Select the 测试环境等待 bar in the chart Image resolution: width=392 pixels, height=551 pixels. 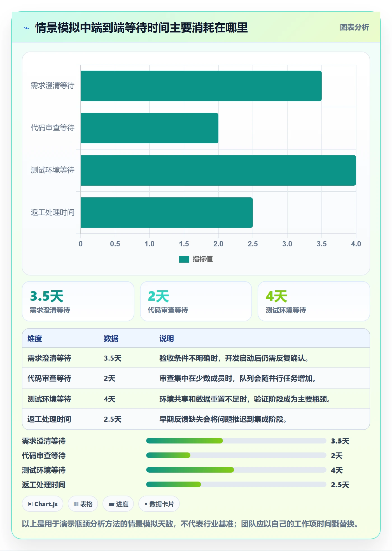[218, 171]
